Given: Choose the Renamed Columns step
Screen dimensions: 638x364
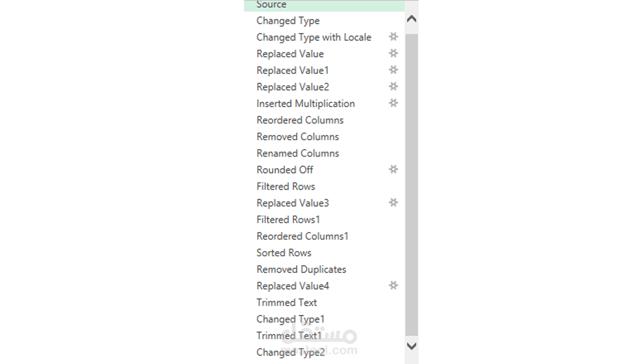Looking at the screenshot, I should pyautogui.click(x=298, y=153).
